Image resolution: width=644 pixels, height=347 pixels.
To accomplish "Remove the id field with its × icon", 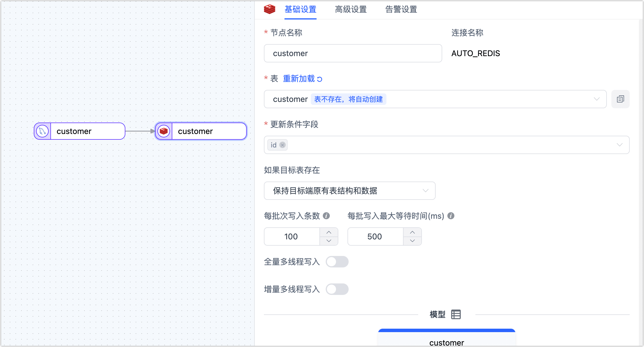I will point(282,145).
